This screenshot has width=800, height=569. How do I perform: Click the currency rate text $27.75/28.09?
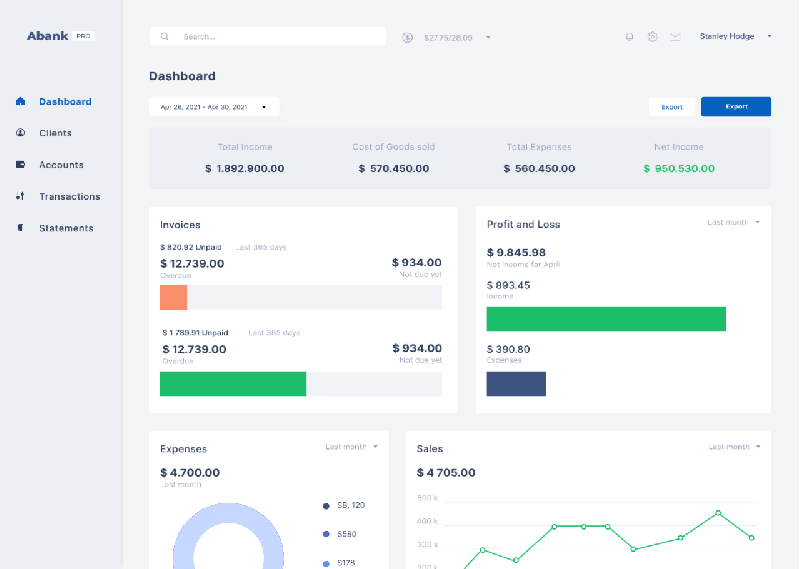(x=448, y=38)
